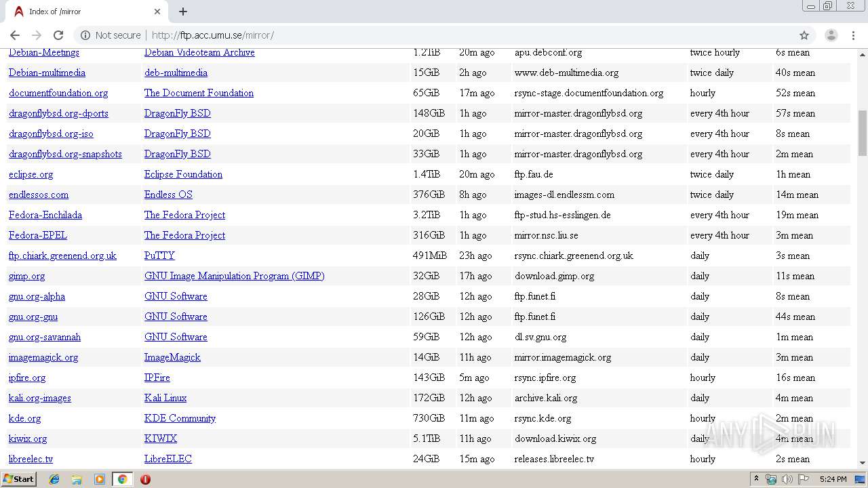
Task: Open the imagemagick.org directory
Action: click(x=43, y=357)
